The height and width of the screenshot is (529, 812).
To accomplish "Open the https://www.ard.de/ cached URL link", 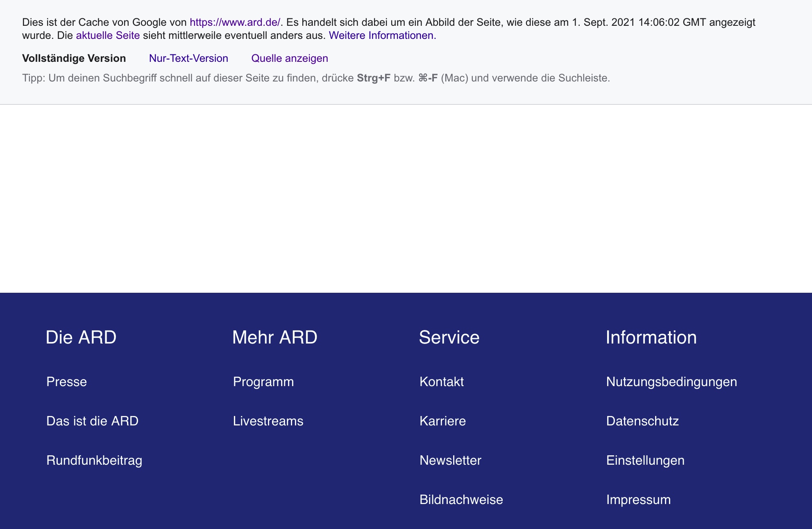I will pos(235,22).
